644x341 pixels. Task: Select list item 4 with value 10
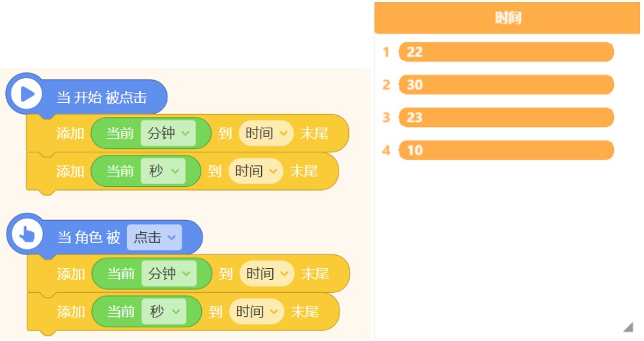[x=506, y=150]
